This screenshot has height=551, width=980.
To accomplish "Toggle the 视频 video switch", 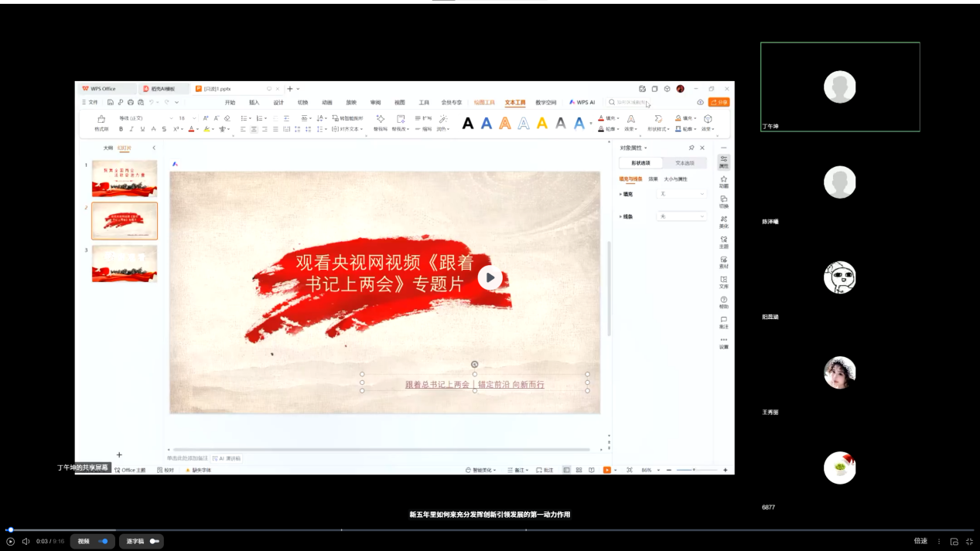I will (103, 542).
